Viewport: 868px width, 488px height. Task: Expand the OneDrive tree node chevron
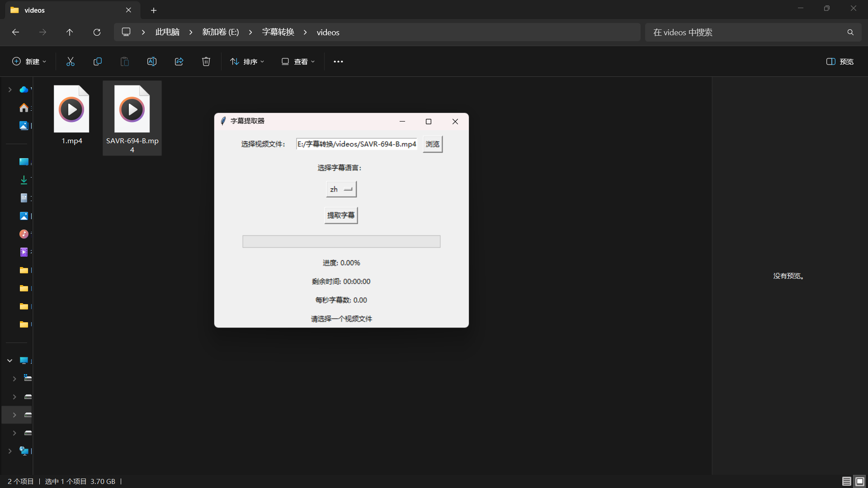tap(9, 89)
